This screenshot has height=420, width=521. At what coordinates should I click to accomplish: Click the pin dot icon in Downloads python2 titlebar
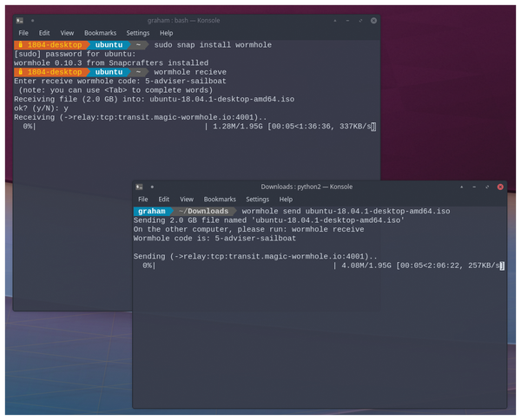pos(152,187)
